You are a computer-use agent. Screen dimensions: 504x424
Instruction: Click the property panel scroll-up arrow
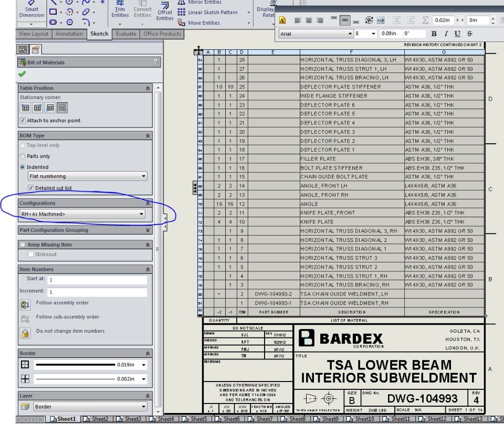point(158,88)
